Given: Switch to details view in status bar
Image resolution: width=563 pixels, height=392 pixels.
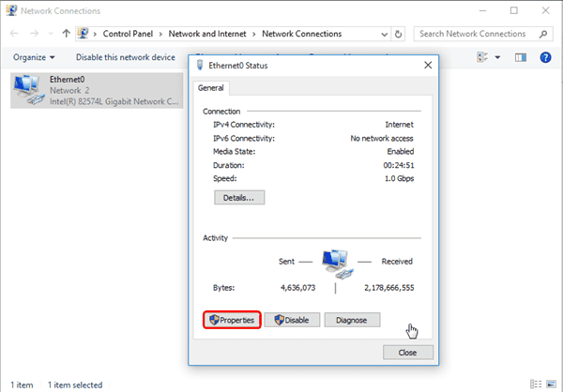Looking at the screenshot, I should point(536,384).
